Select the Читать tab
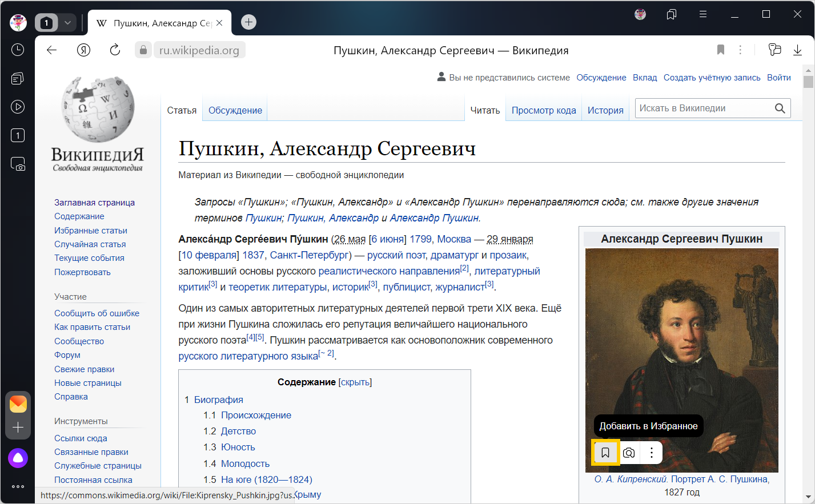815x504 pixels. [485, 110]
